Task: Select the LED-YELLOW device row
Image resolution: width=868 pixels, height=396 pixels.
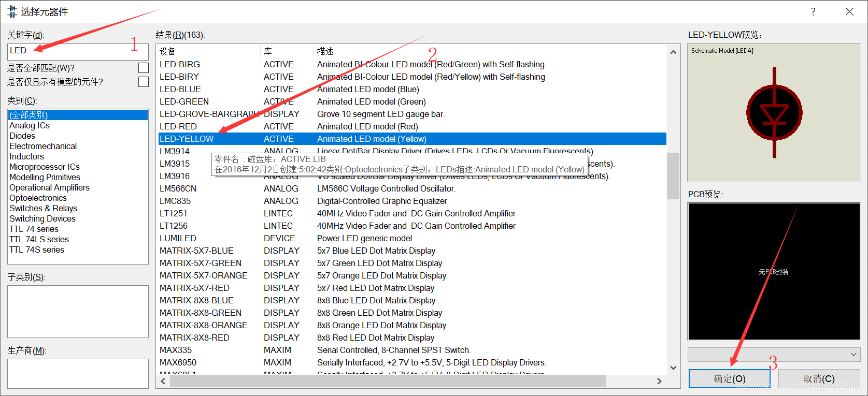Action: 412,139
